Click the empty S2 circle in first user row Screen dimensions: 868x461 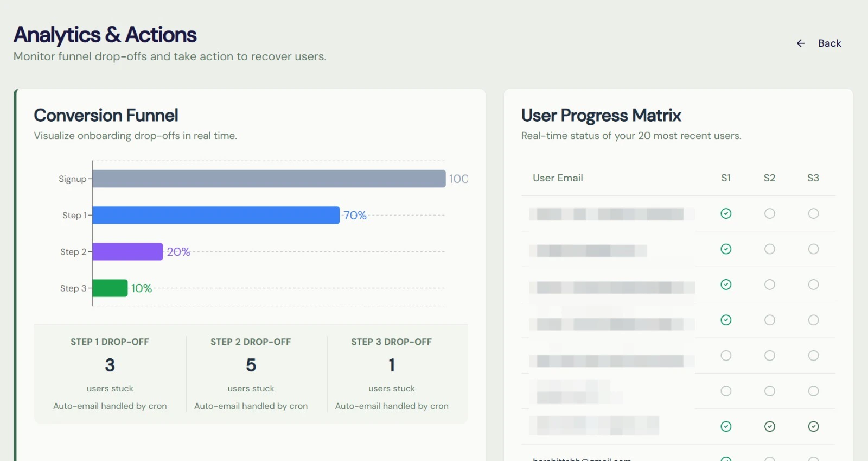coord(770,213)
